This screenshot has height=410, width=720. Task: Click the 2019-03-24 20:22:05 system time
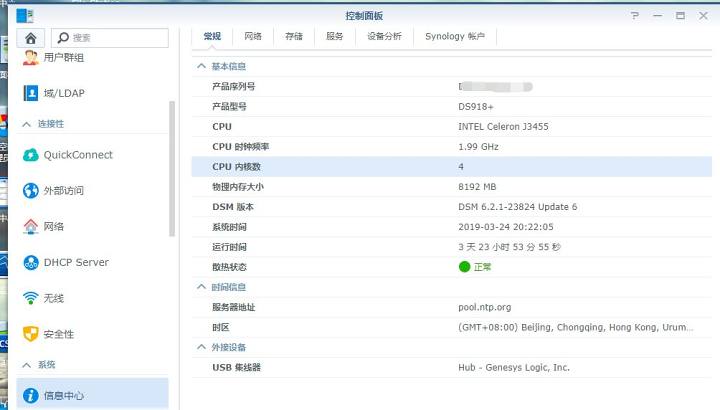pyautogui.click(x=506, y=227)
